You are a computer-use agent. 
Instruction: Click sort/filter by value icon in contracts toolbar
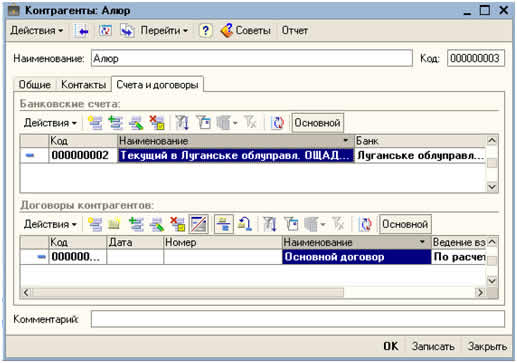click(269, 224)
